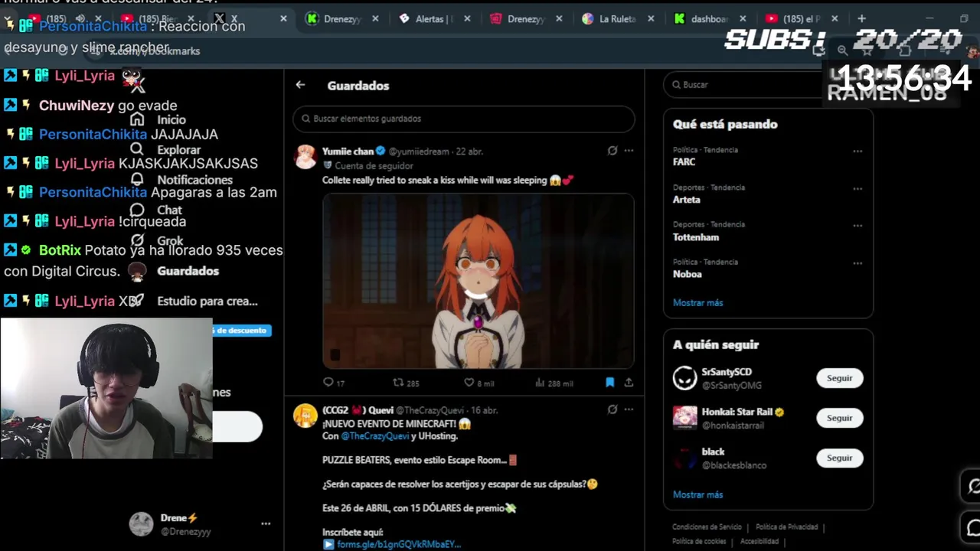980x551 pixels.
Task: Open the FARC trend more options
Action: 857,152
